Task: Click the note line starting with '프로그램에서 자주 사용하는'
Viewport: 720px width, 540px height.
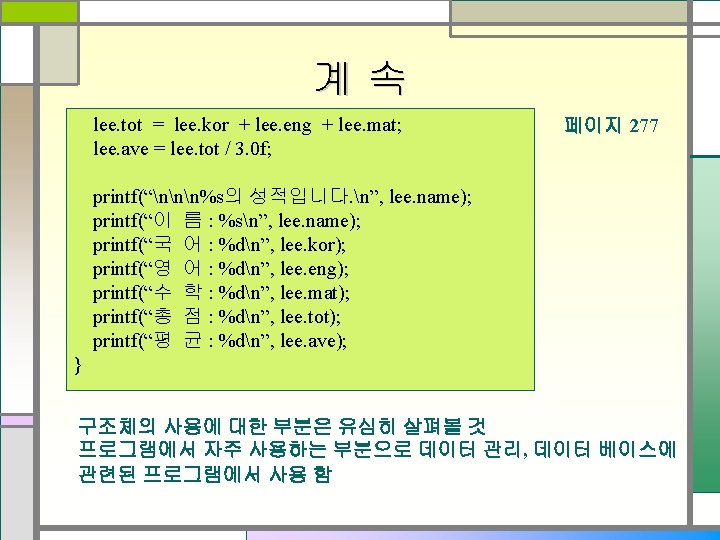Action: tap(377, 450)
